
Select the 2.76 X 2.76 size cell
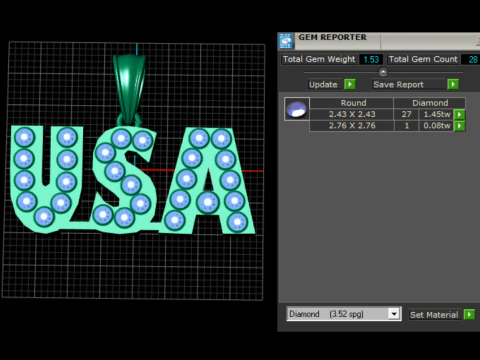[x=352, y=126]
